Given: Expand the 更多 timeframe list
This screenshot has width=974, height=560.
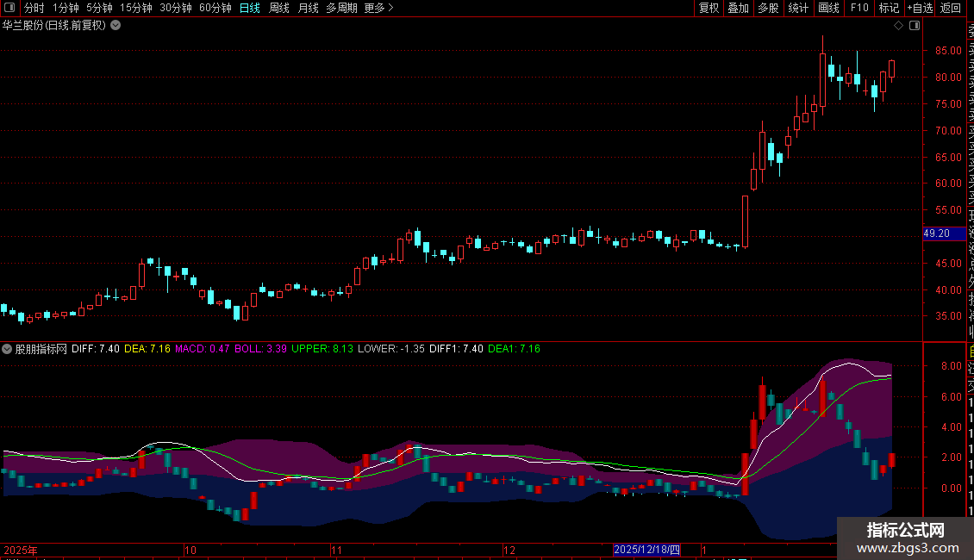Looking at the screenshot, I should click(x=379, y=8).
